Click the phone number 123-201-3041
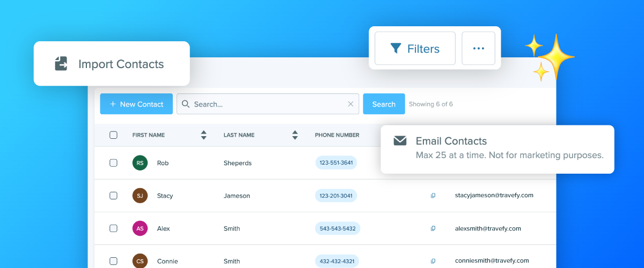This screenshot has height=268, width=644. (x=336, y=196)
